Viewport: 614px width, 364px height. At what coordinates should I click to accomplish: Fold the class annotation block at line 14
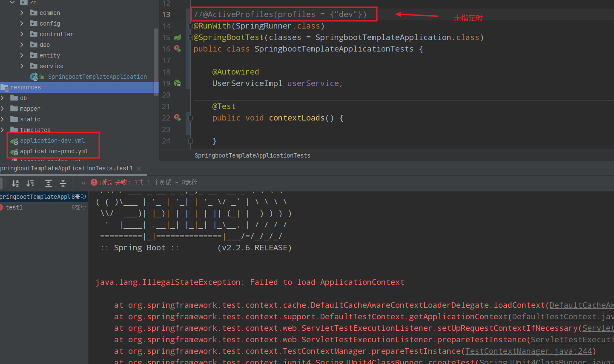point(190,26)
